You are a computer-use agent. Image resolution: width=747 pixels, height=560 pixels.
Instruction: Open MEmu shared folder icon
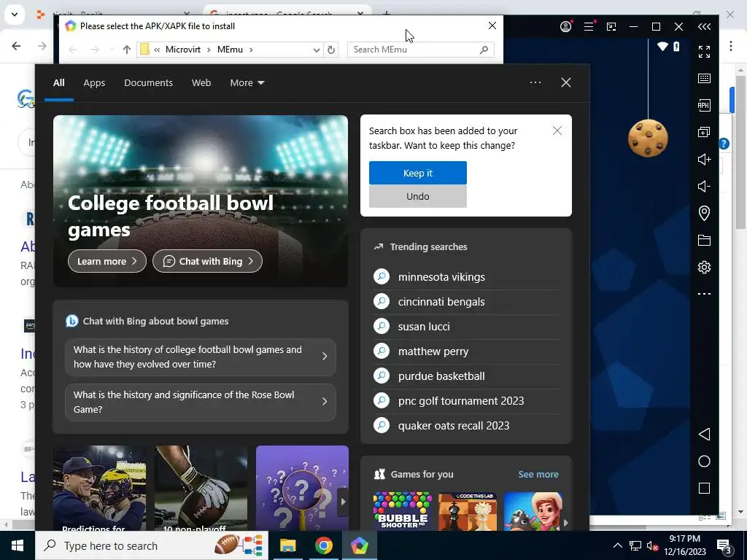(x=704, y=240)
